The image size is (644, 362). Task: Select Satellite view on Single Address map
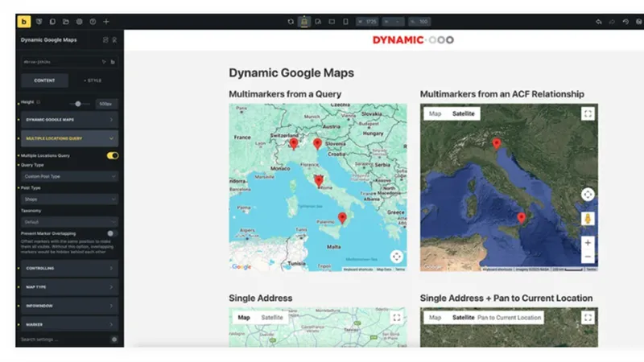click(272, 318)
